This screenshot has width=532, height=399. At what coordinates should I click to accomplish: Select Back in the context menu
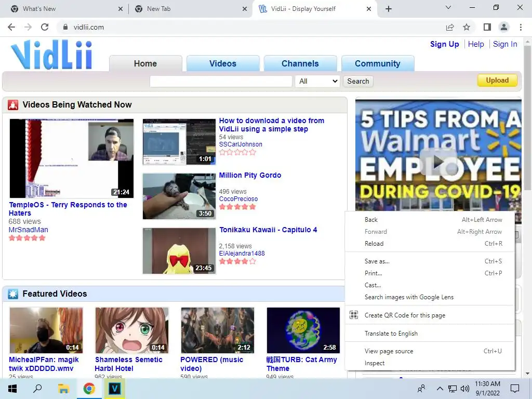coord(430,220)
